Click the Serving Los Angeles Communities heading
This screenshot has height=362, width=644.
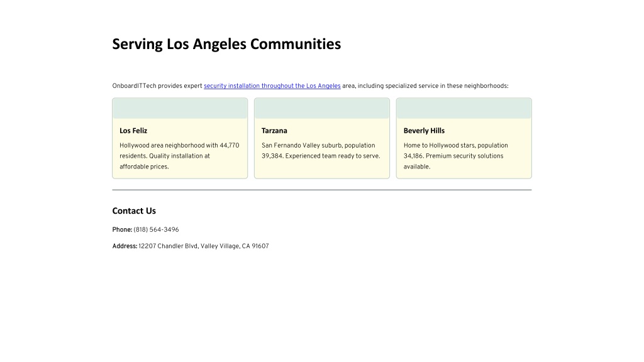tap(226, 44)
